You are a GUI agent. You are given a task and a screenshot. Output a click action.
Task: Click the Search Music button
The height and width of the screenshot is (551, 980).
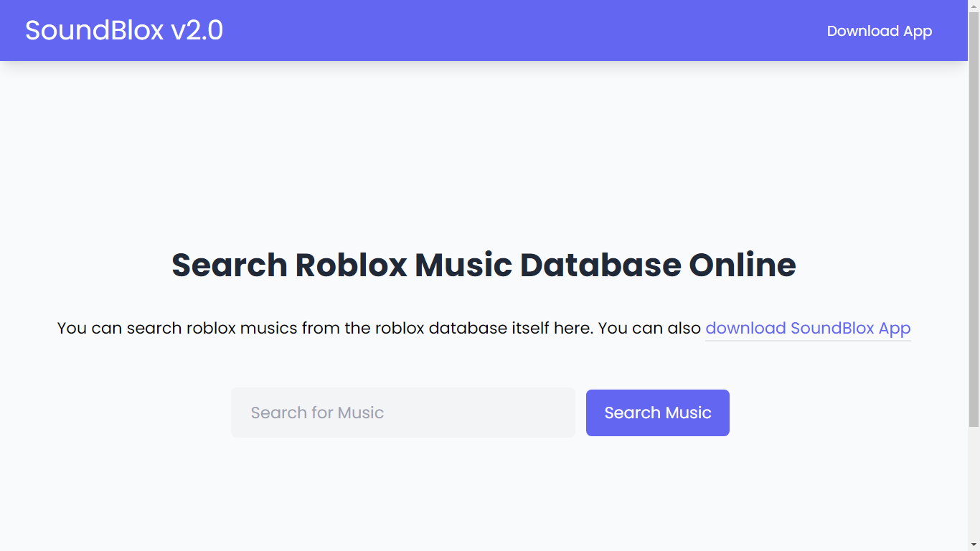click(x=658, y=413)
